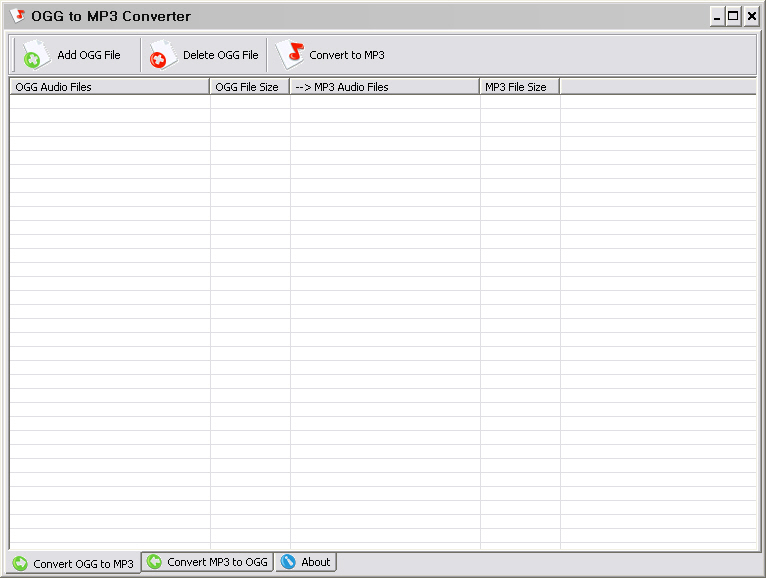Start conversion with Convert to MP3 text

point(346,56)
